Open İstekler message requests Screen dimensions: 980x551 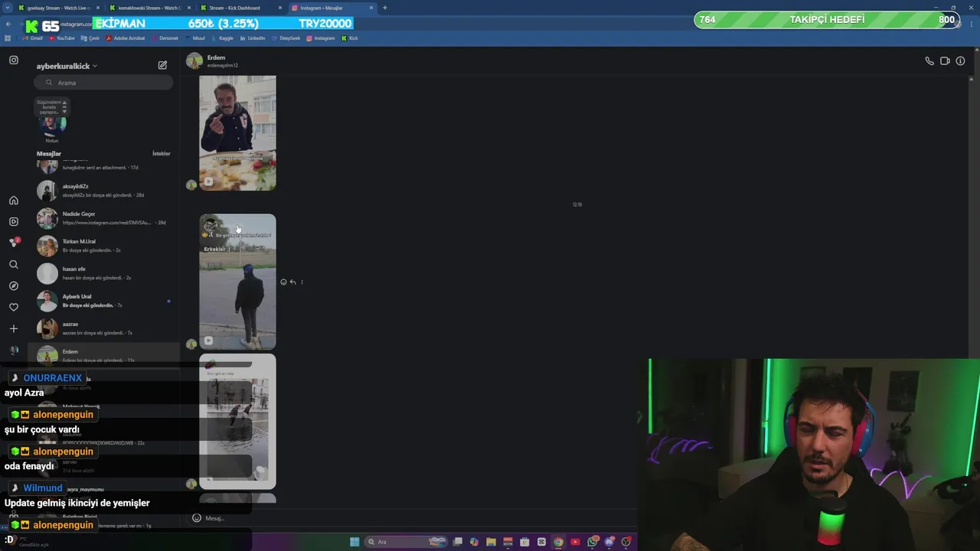click(161, 154)
